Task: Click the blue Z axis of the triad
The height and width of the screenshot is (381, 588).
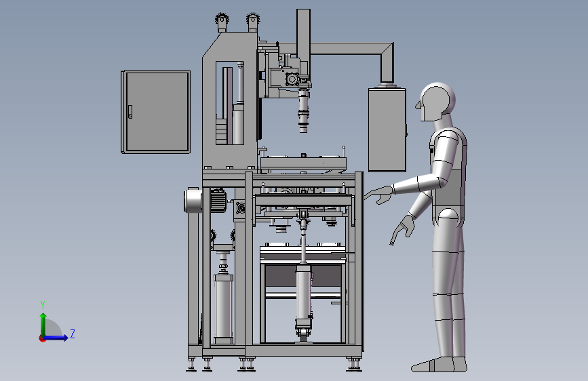Action: pos(56,338)
